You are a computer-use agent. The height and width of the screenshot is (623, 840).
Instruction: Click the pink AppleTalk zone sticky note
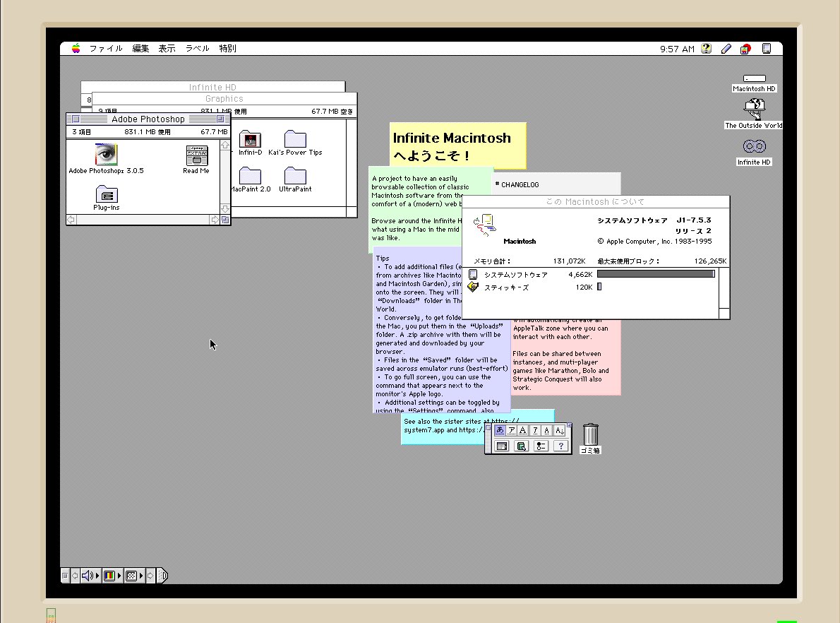[x=565, y=357]
